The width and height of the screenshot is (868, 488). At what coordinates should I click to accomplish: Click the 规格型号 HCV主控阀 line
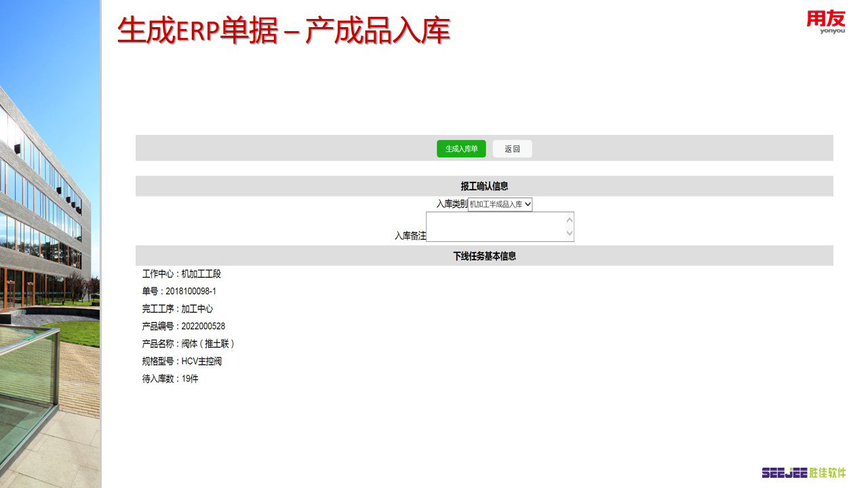point(182,361)
